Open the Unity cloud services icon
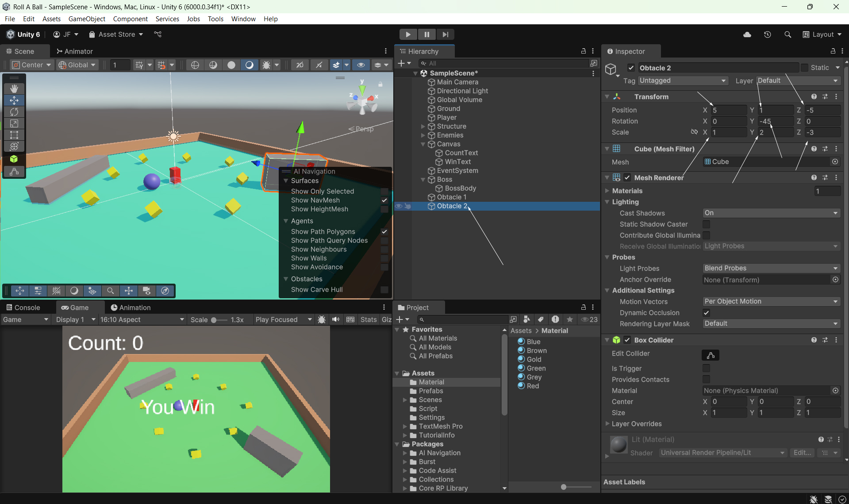The image size is (849, 504). tap(747, 35)
